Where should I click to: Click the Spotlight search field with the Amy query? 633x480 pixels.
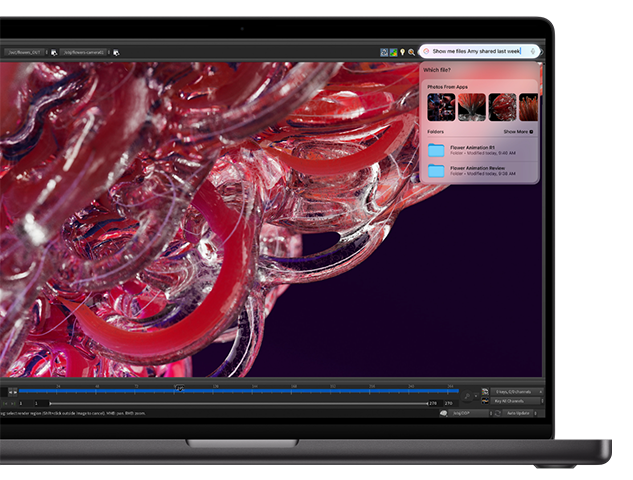(x=480, y=51)
